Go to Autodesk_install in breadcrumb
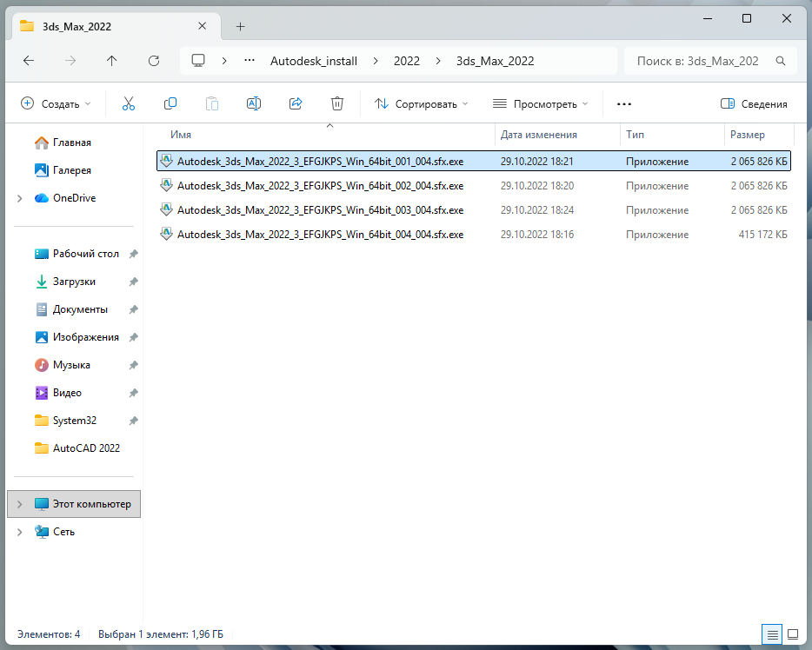This screenshot has width=812, height=650. (314, 61)
